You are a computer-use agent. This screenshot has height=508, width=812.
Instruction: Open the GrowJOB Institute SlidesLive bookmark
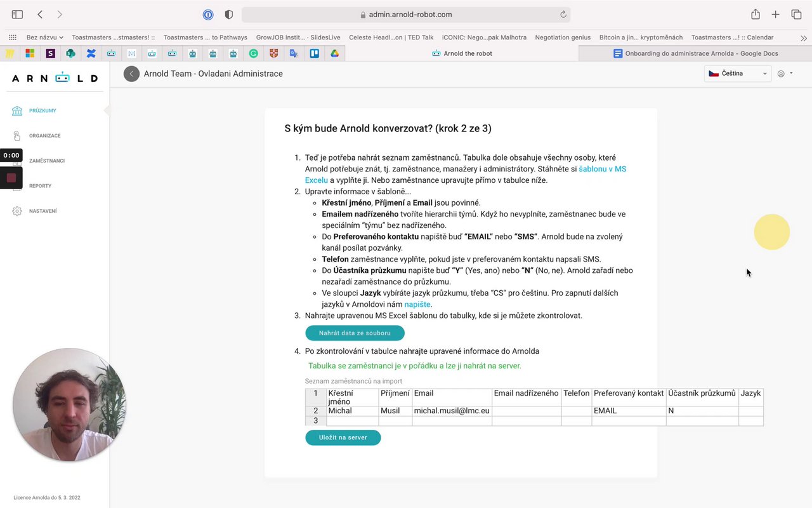coord(298,37)
